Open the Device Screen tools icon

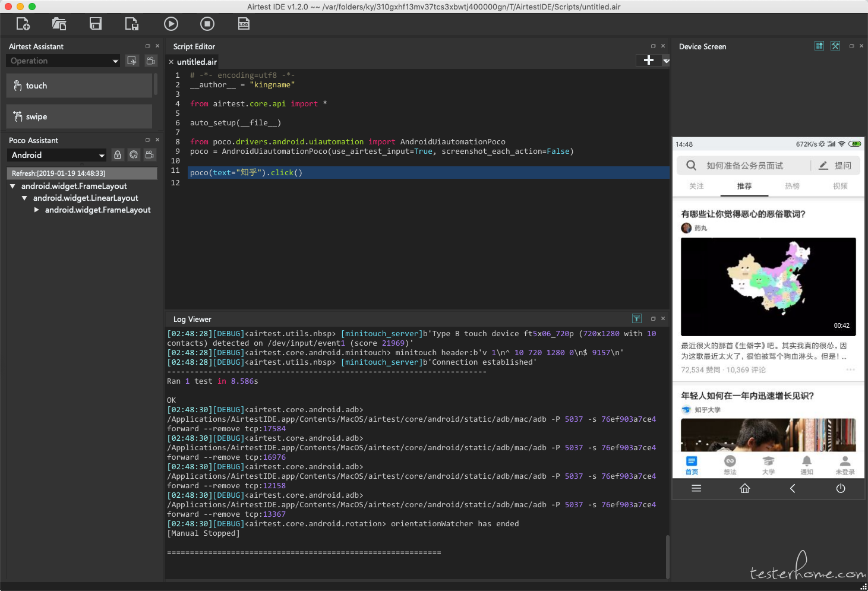835,46
